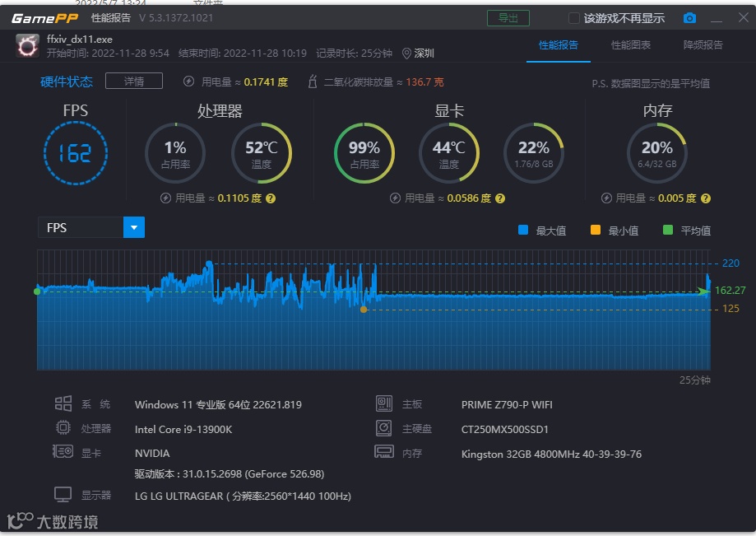Click the GeForce 526.98 driver version text
The image size is (756, 536).
tap(229, 474)
